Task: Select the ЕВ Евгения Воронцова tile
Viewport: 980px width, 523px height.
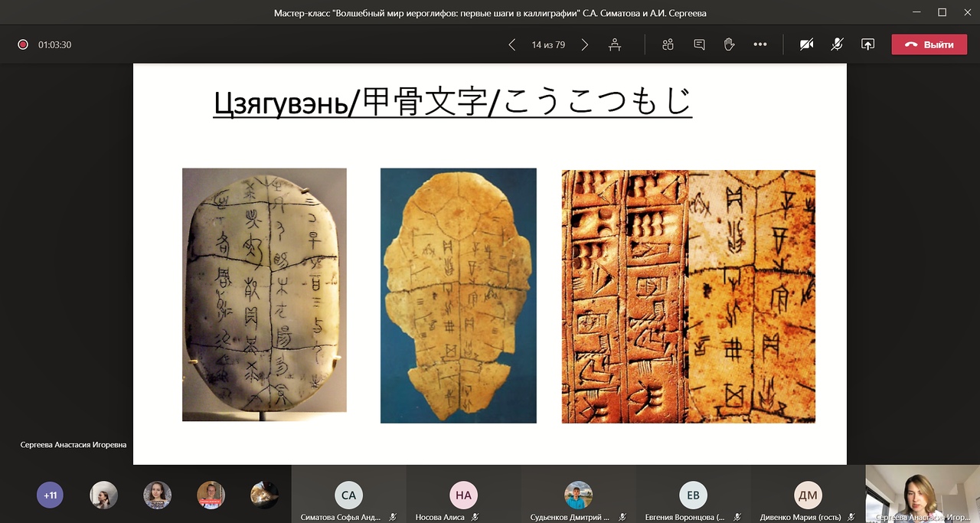Action: [693, 495]
